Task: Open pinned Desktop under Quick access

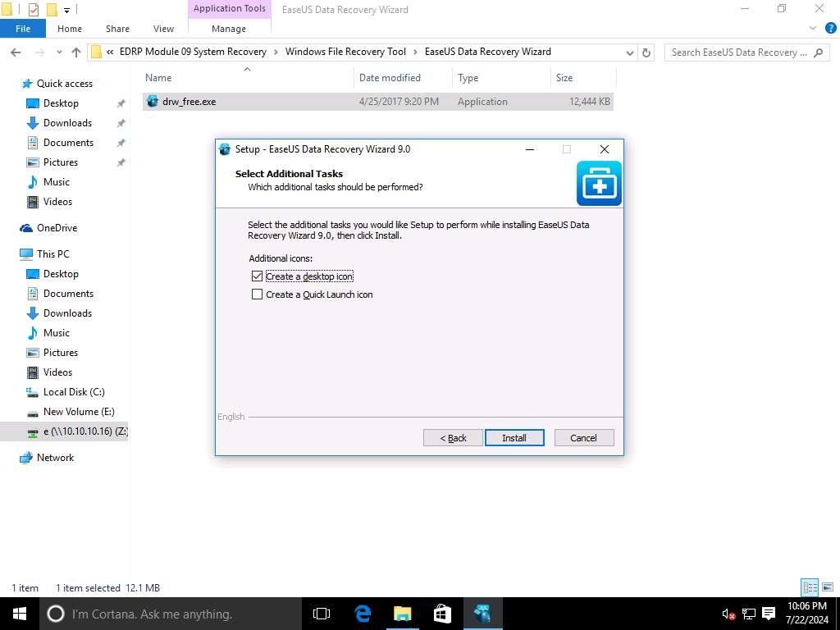Action: (x=61, y=103)
